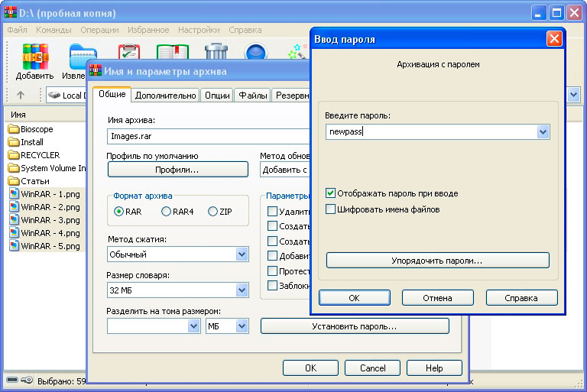Click the Bioscope folder icon

(x=14, y=129)
